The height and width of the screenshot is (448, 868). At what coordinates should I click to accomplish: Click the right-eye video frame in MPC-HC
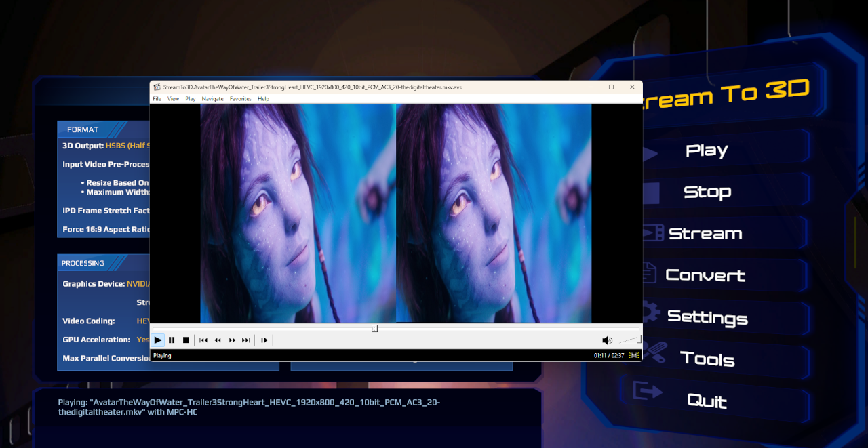(x=494, y=213)
